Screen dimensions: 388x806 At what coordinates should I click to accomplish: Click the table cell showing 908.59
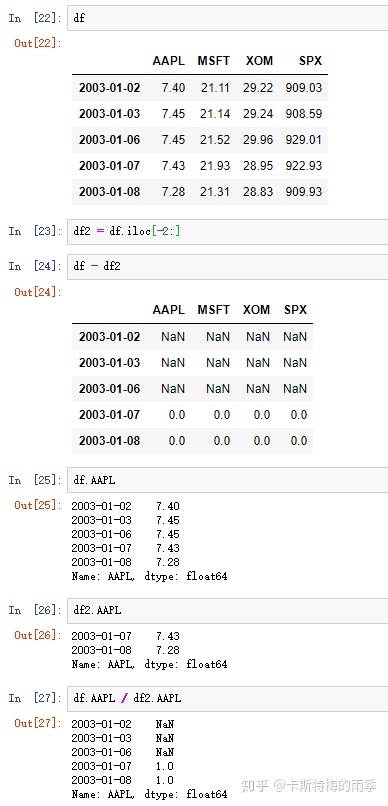pyautogui.click(x=304, y=114)
